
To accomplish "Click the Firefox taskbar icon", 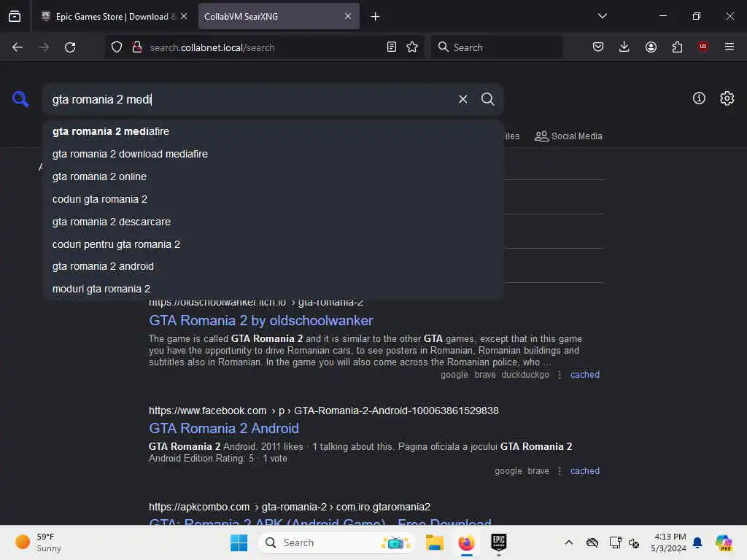I will pos(466,542).
